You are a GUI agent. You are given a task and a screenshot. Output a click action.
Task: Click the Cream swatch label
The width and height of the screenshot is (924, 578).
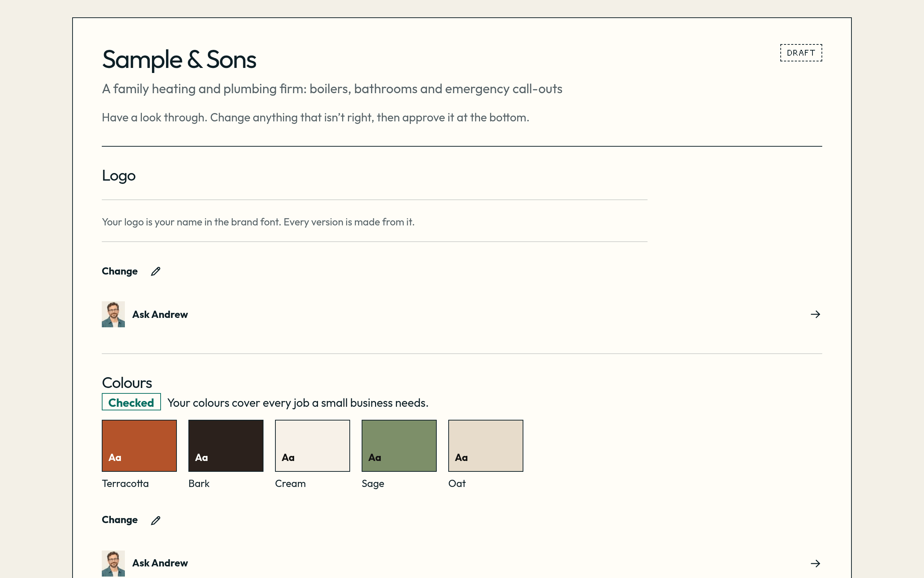pyautogui.click(x=290, y=484)
